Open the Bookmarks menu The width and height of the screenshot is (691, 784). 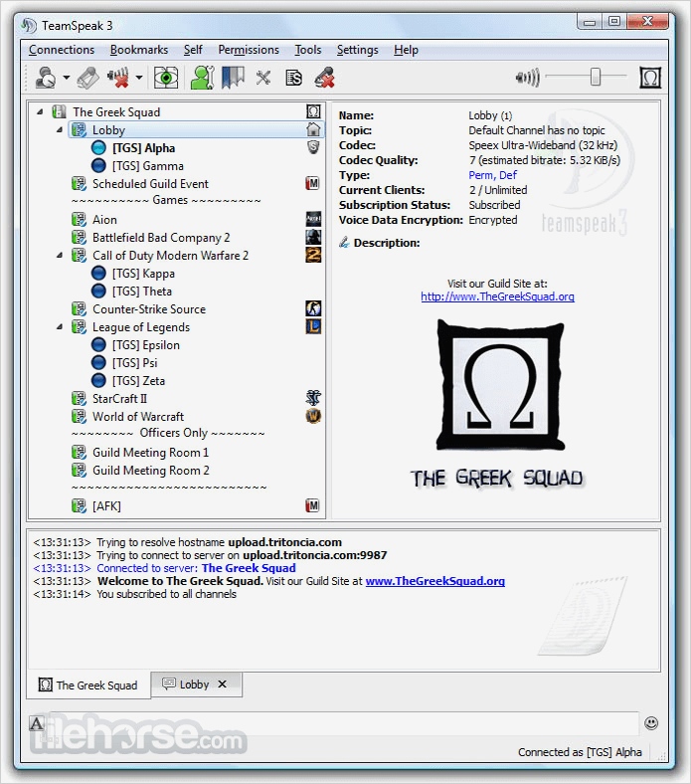point(139,50)
